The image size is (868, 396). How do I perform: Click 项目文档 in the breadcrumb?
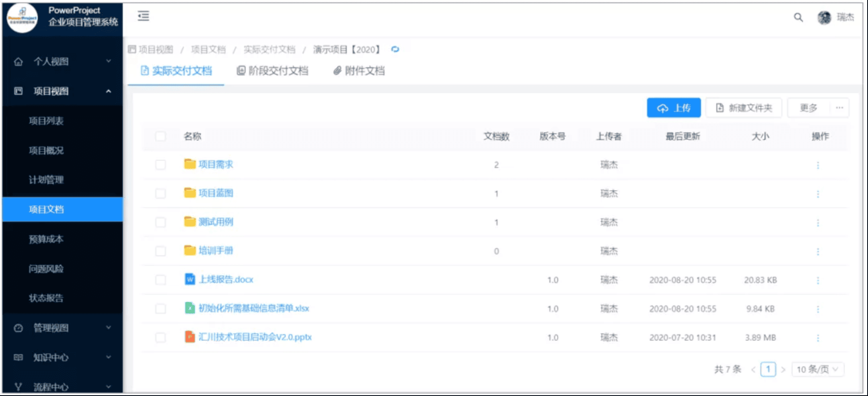(x=208, y=49)
